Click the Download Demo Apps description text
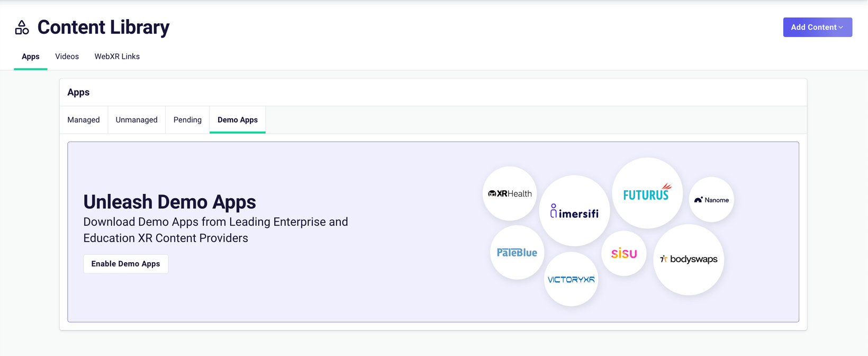 [215, 230]
